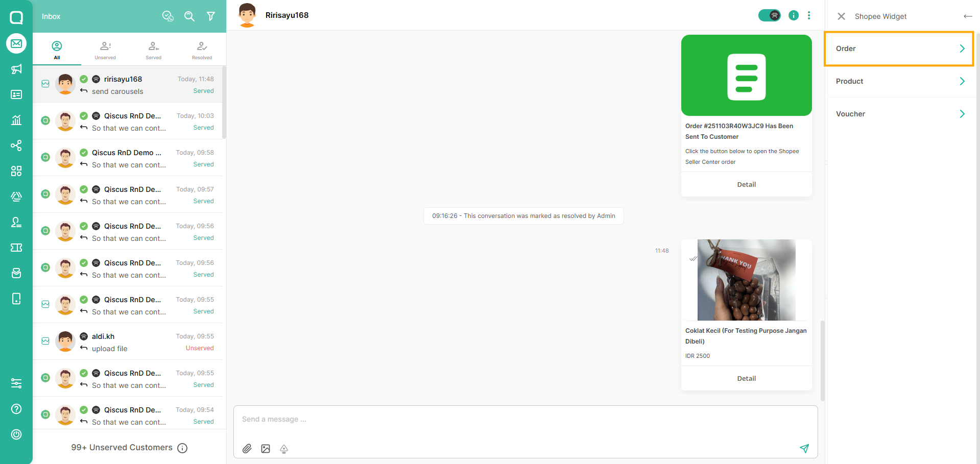Close the Shopee Widget panel
The height and width of the screenshot is (464, 980).
[x=841, y=16]
